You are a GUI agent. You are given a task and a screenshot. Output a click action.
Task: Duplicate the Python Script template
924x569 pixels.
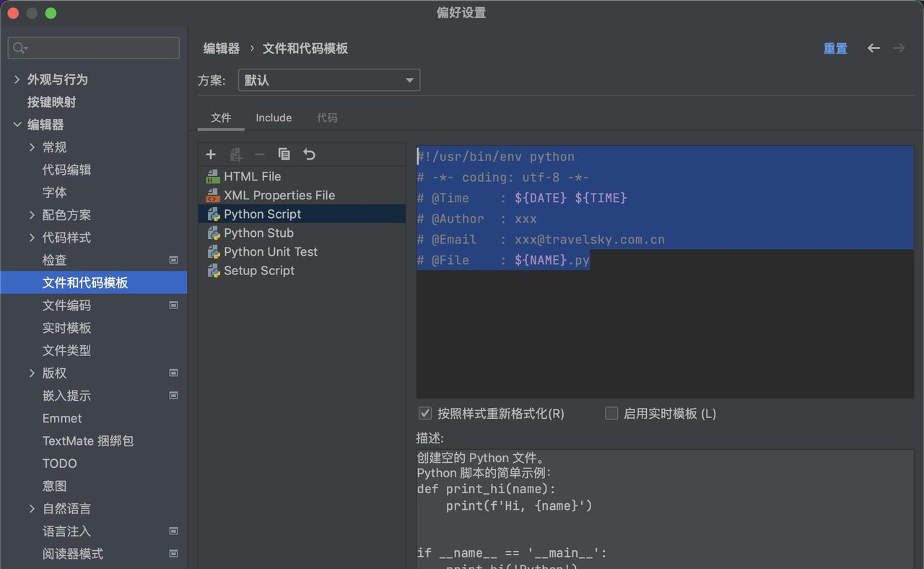point(284,154)
